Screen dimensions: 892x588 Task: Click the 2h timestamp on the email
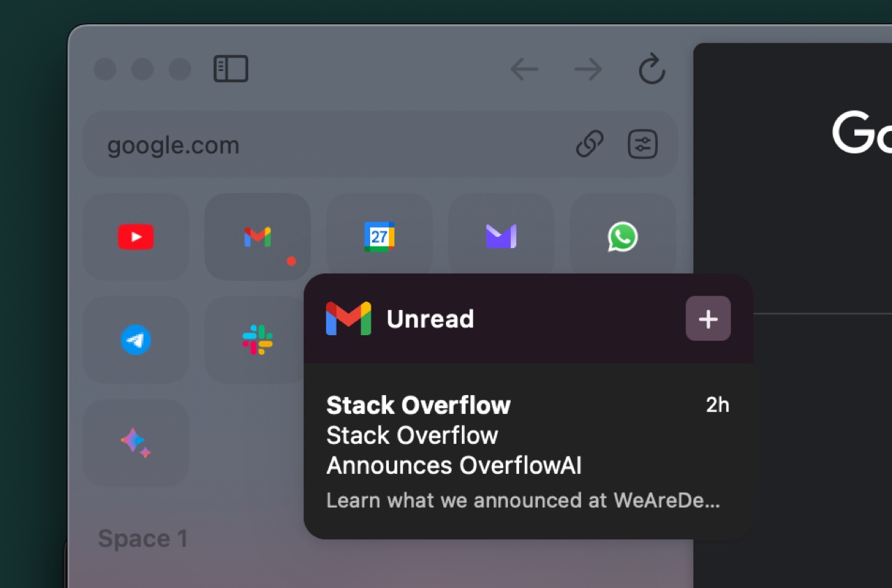tap(717, 405)
